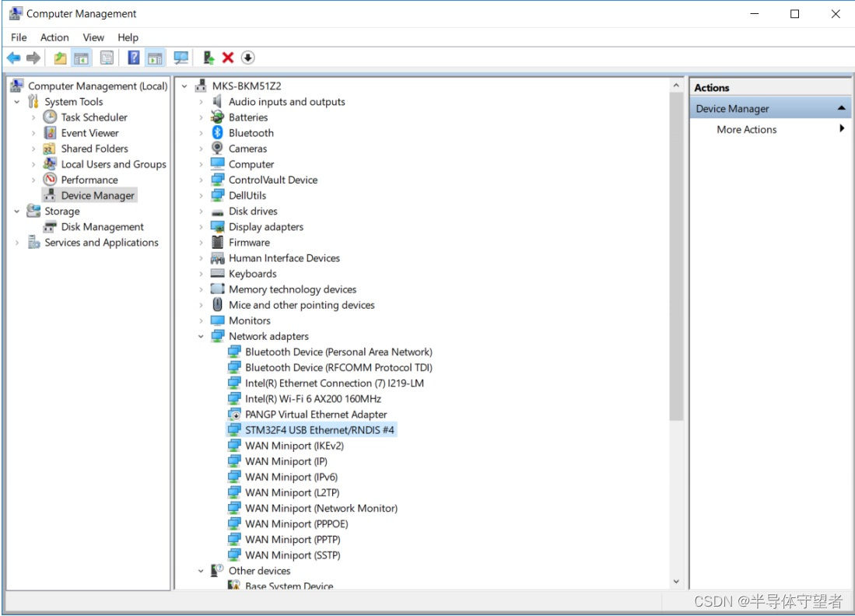Expand the Disk drives category
The width and height of the screenshot is (855, 616).
coord(201,212)
